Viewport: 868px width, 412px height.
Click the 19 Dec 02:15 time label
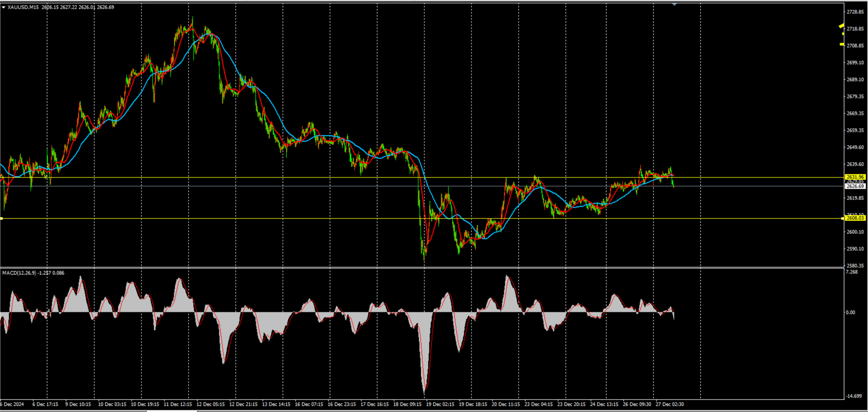pyautogui.click(x=440, y=404)
